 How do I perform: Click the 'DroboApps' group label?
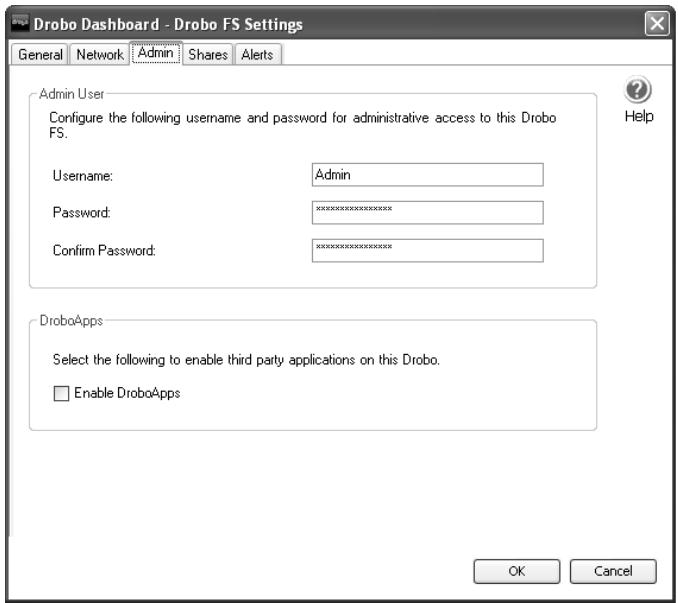pos(71,321)
